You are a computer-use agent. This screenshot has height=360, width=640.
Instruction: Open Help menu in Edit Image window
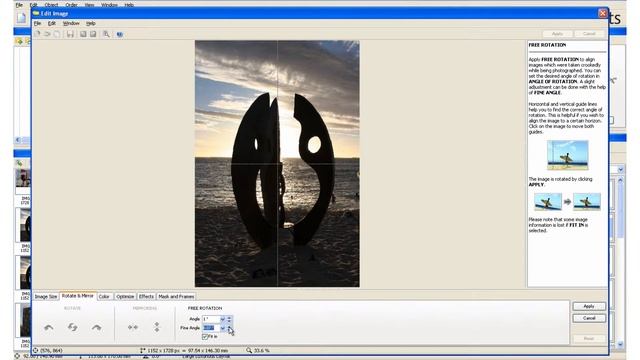pyautogui.click(x=91, y=24)
